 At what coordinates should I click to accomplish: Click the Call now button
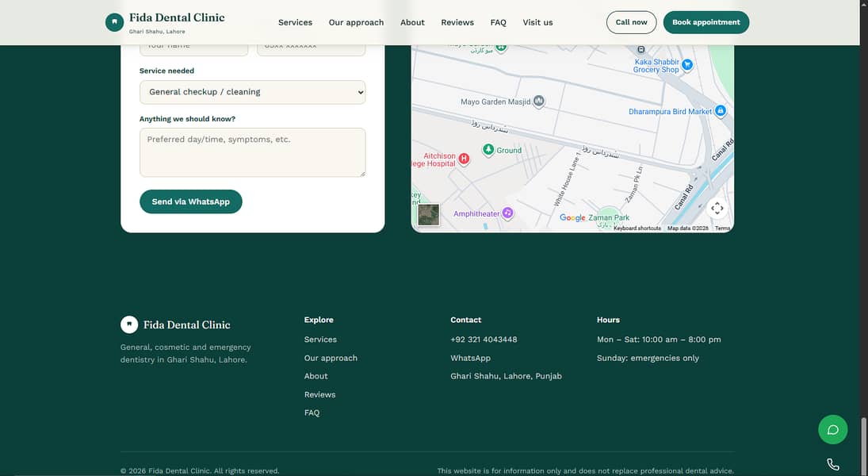[631, 22]
